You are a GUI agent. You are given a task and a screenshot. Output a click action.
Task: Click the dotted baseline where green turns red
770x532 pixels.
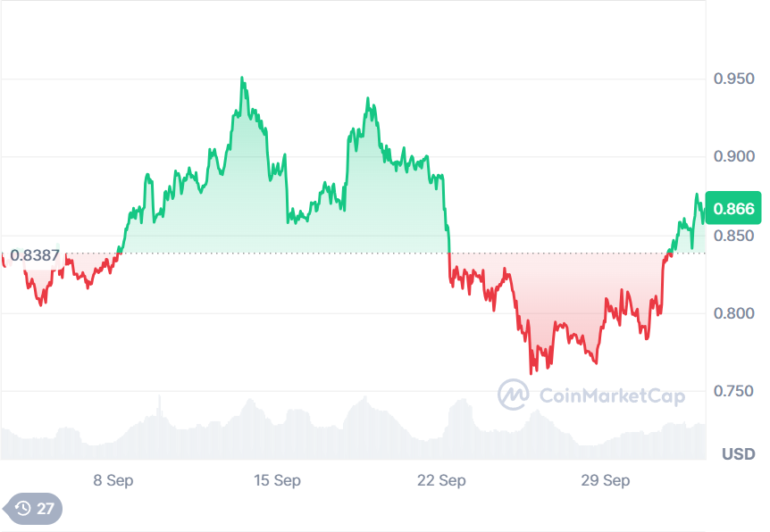(x=448, y=254)
